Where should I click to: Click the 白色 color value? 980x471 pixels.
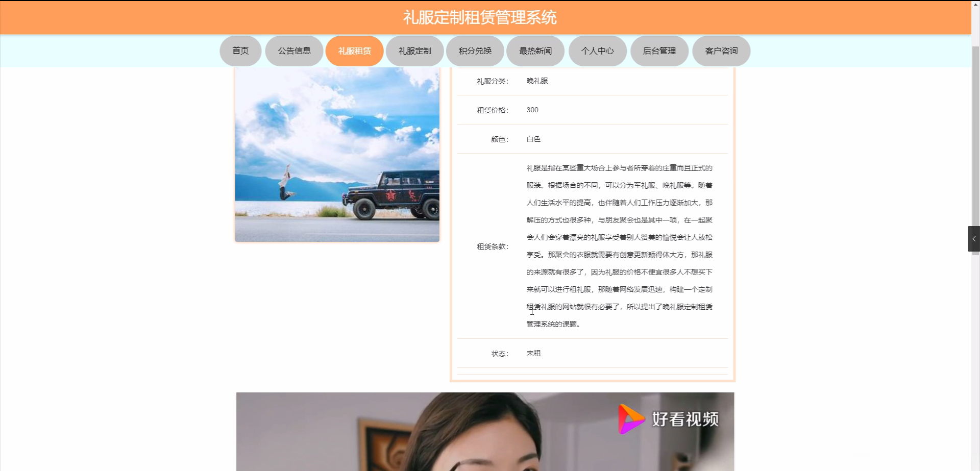coord(533,139)
